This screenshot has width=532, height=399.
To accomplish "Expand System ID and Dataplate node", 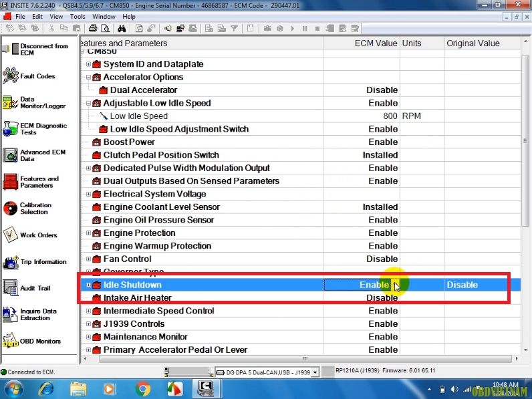I will pos(88,64).
